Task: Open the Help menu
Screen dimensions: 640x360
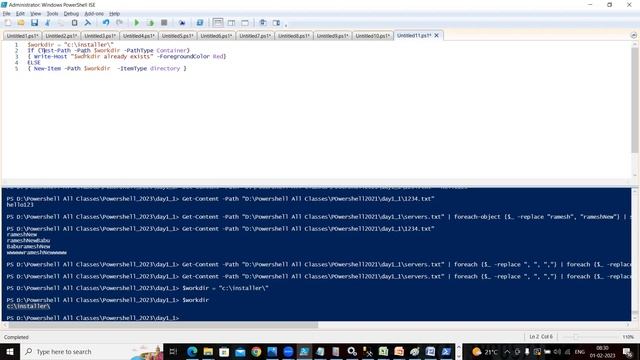Action: coord(114,13)
